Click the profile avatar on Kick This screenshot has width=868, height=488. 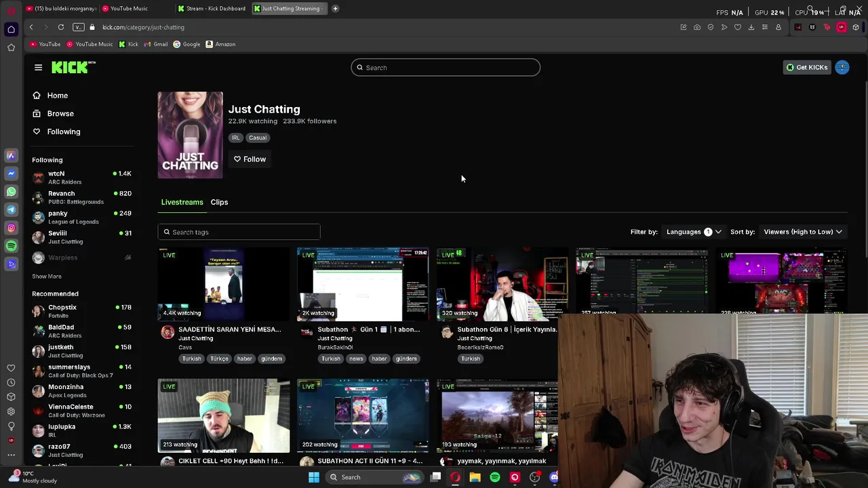click(842, 67)
